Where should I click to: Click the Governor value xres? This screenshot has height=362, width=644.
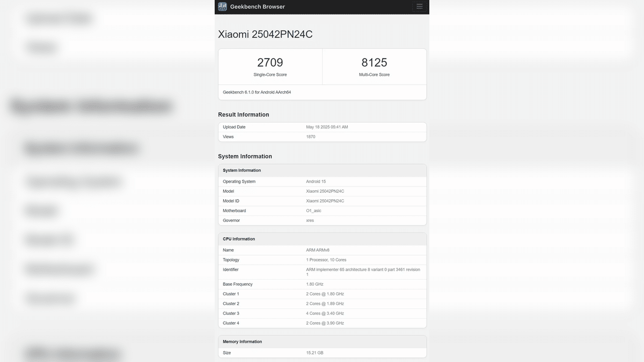click(x=310, y=220)
